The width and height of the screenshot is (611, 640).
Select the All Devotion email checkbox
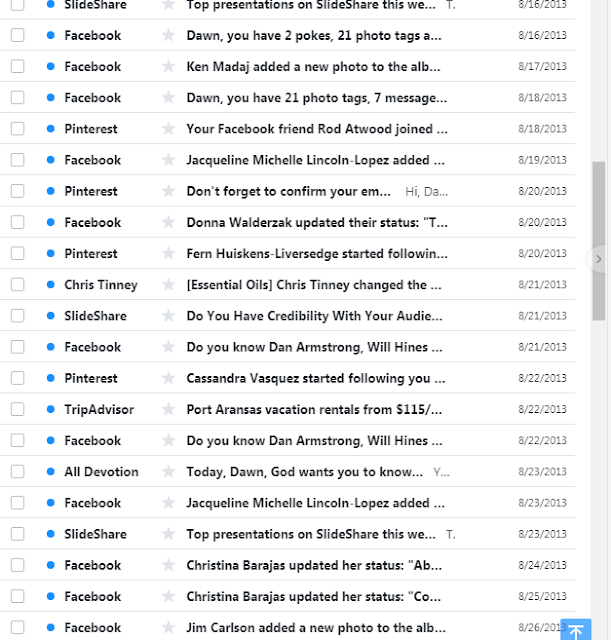(18, 471)
